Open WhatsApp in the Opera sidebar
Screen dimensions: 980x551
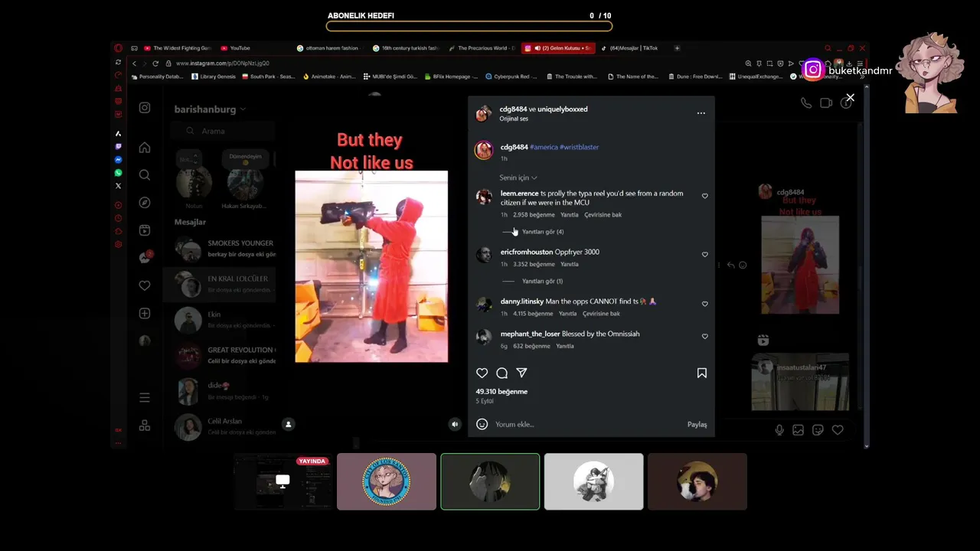[x=118, y=173]
